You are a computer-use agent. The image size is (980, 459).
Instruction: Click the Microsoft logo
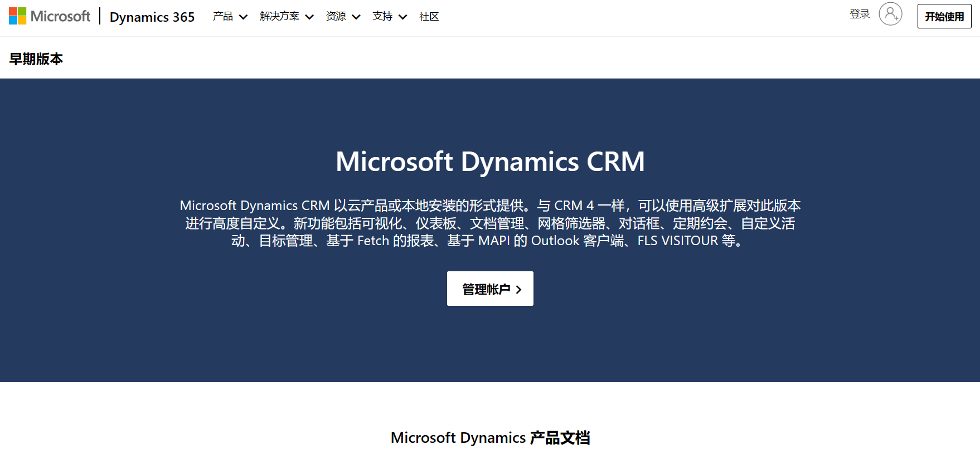click(50, 16)
